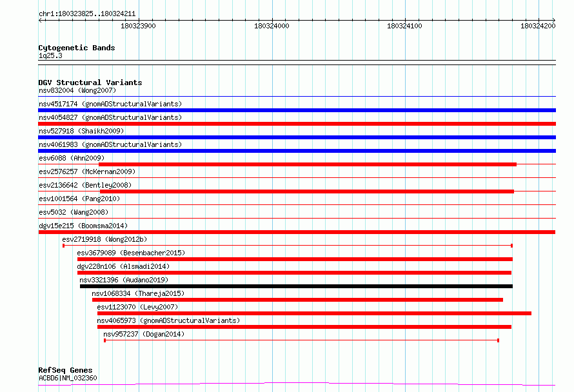Click the red bar under esv1123070
The height and width of the screenshot is (392, 574).
click(x=314, y=313)
